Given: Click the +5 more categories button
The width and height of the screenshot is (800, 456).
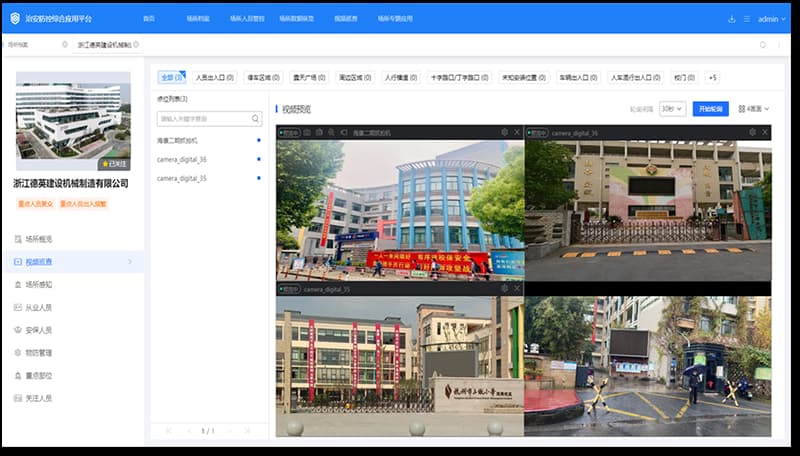Looking at the screenshot, I should (x=712, y=77).
